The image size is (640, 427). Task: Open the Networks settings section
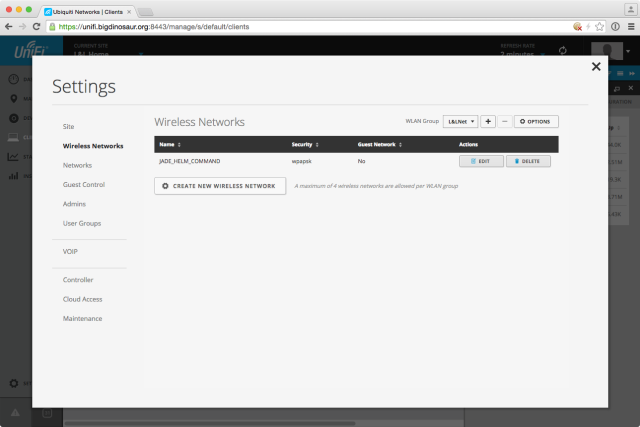[x=77, y=165]
